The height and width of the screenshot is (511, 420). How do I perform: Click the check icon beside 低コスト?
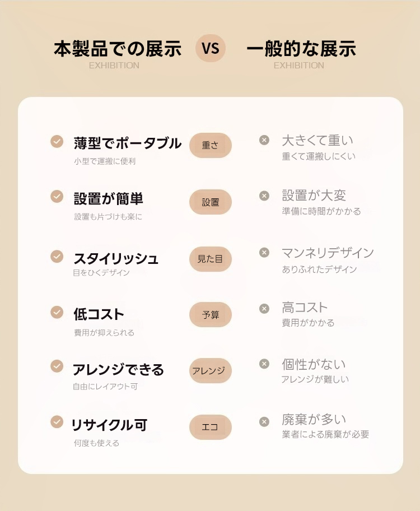[57, 312]
